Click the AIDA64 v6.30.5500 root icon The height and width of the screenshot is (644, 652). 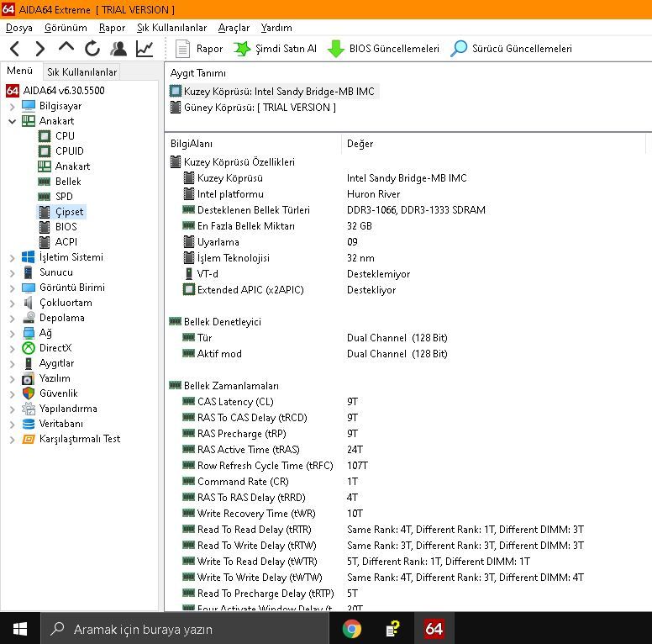pyautogui.click(x=13, y=91)
